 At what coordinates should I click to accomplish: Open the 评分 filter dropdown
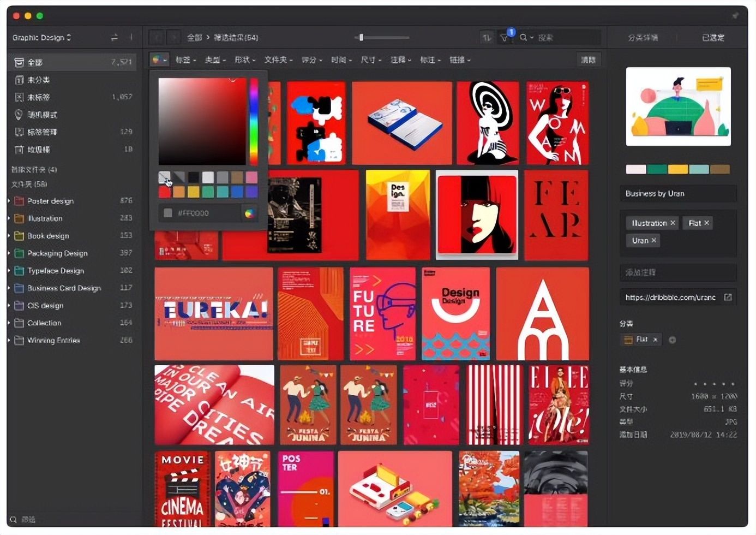point(311,60)
